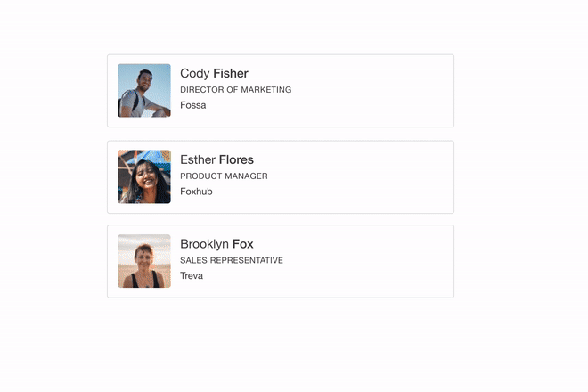Click the company name Treva
This screenshot has height=392, width=588.
[x=192, y=275]
